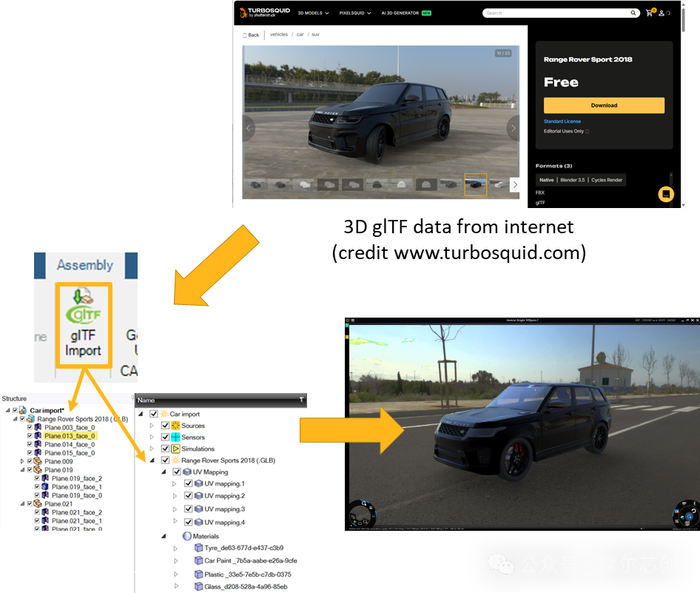Click the Car Paint material icon
The height and width of the screenshot is (593, 700).
click(x=198, y=560)
